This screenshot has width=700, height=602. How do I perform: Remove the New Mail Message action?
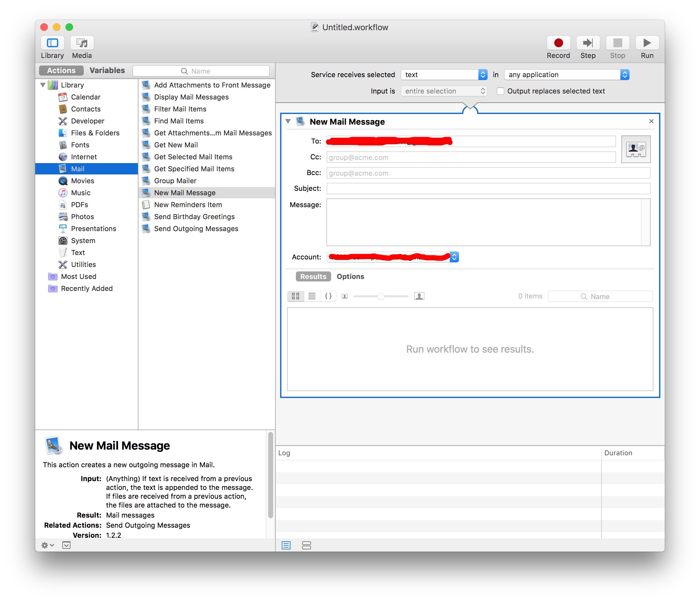click(651, 121)
